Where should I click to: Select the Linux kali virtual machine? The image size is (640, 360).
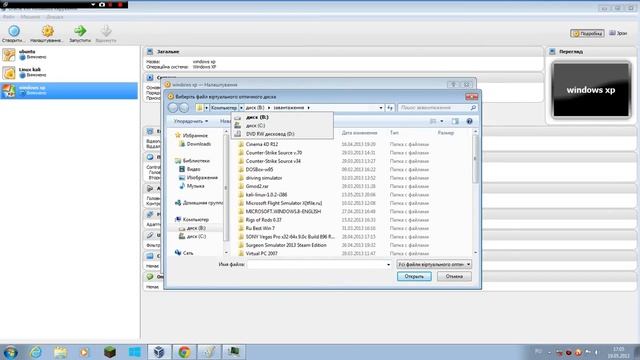(69, 73)
